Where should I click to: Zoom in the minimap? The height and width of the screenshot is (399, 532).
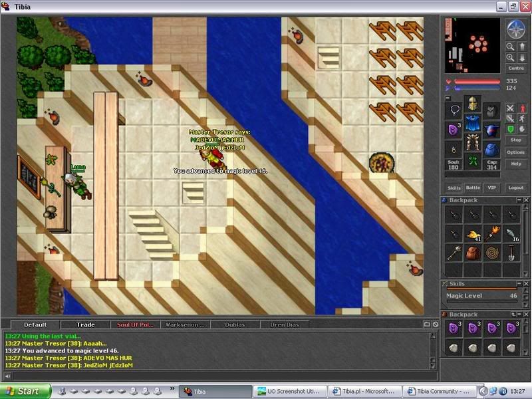[510, 58]
